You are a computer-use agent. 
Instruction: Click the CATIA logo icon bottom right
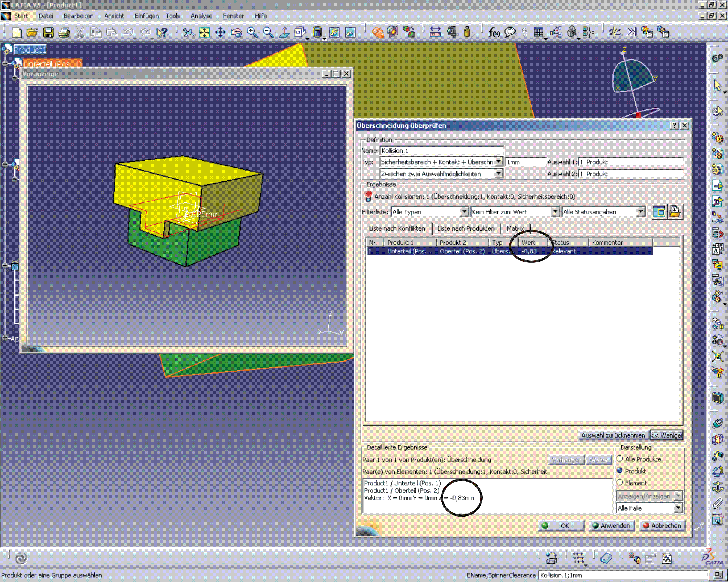point(713,556)
